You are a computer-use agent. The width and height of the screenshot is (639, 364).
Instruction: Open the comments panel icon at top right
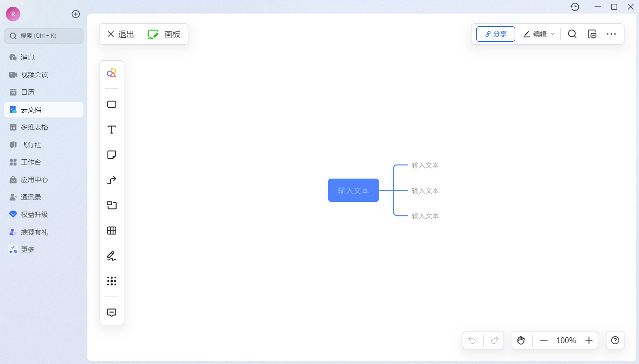coord(592,34)
